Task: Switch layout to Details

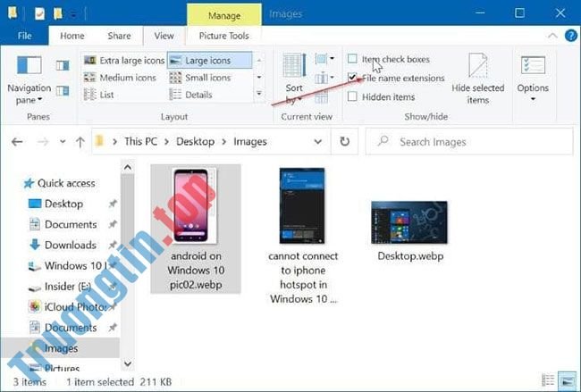Action: (x=190, y=95)
